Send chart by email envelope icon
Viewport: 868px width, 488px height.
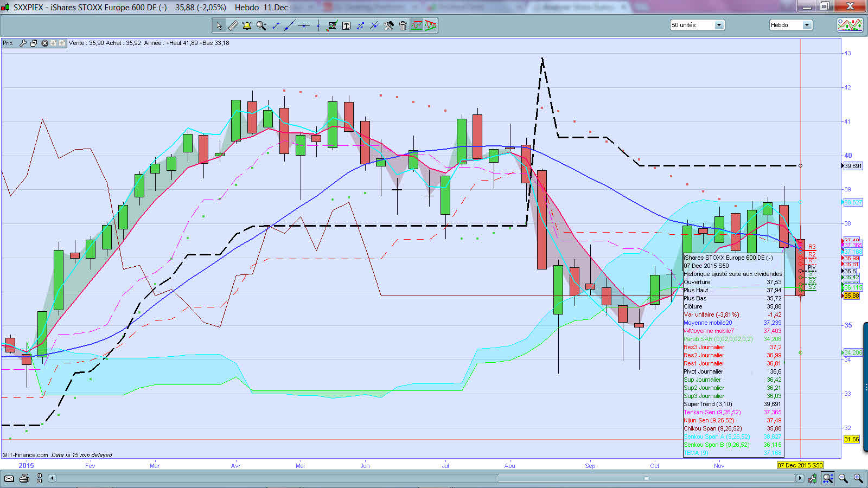click(9, 478)
